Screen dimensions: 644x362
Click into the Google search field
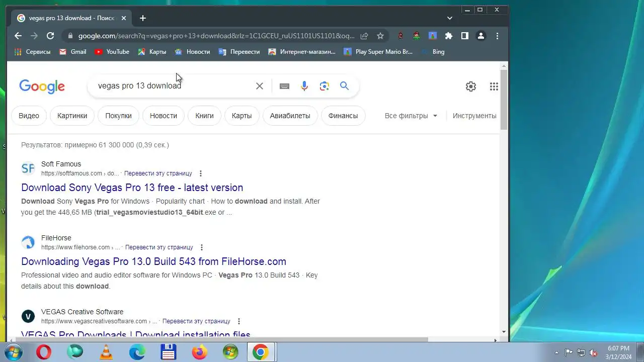[174, 86]
